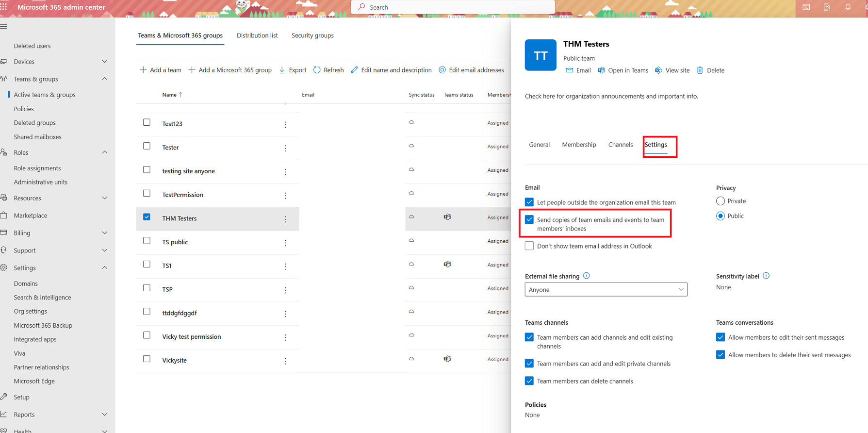868x433 pixels.
Task: Uncheck Let people outside organization email this team
Action: tap(529, 202)
